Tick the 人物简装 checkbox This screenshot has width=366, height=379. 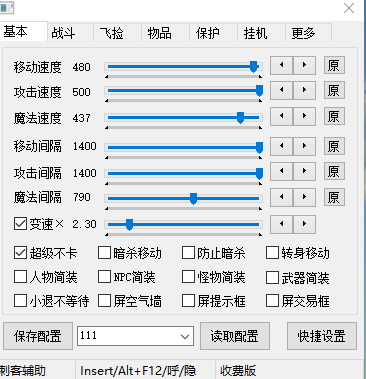(x=20, y=277)
